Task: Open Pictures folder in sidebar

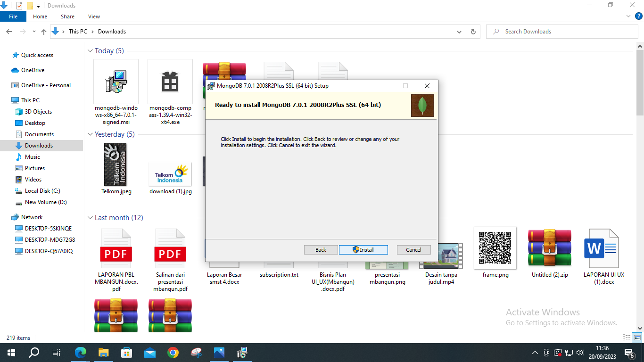Action: tap(35, 168)
